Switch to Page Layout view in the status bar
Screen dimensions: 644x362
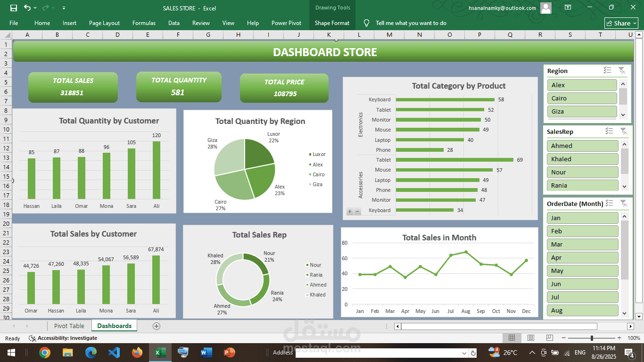tap(531, 338)
